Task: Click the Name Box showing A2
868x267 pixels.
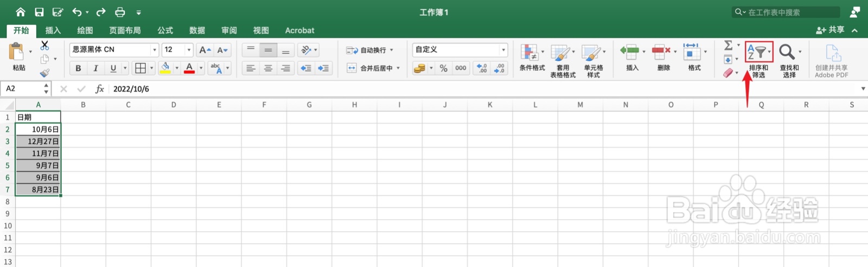Action: [x=22, y=88]
